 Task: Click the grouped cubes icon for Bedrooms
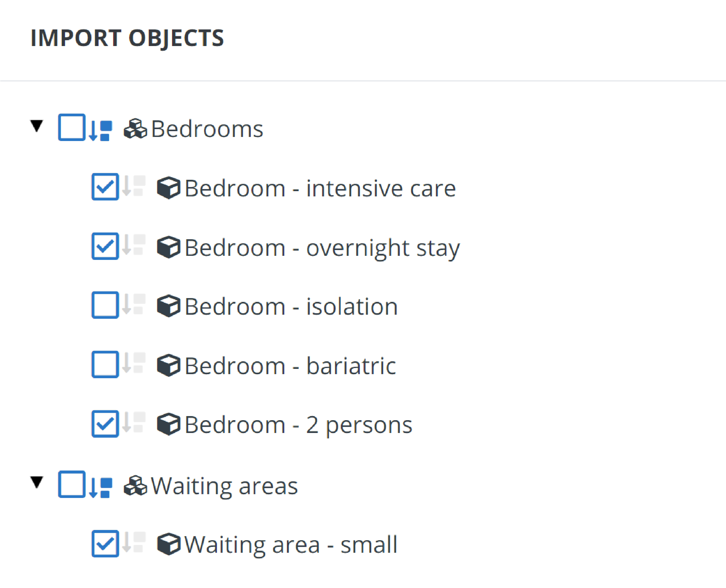[135, 129]
